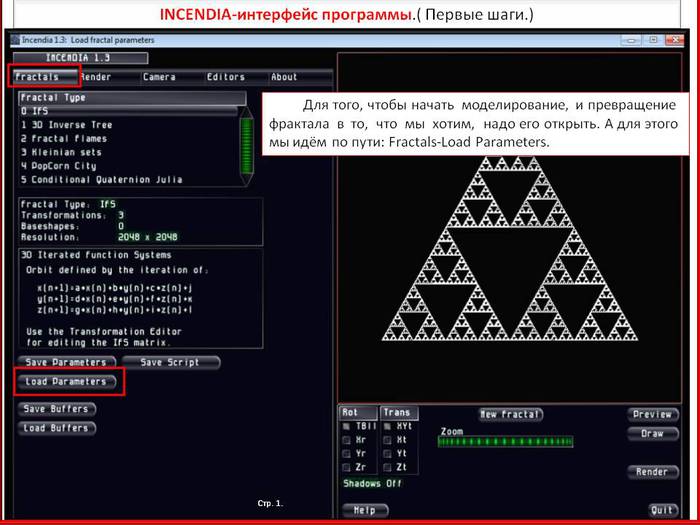The width and height of the screenshot is (700, 525).
Task: Select 5 Conditional Quaternion Julia type
Action: point(129,179)
